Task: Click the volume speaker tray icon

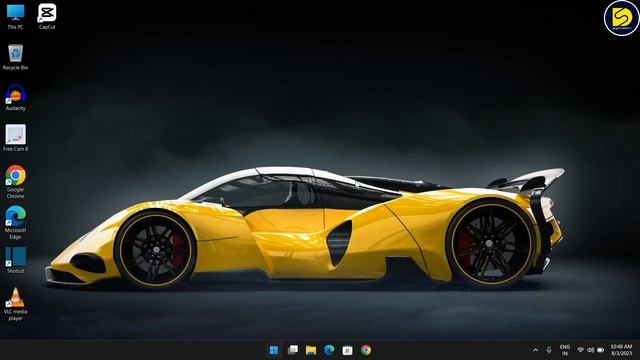Action: 591,350
